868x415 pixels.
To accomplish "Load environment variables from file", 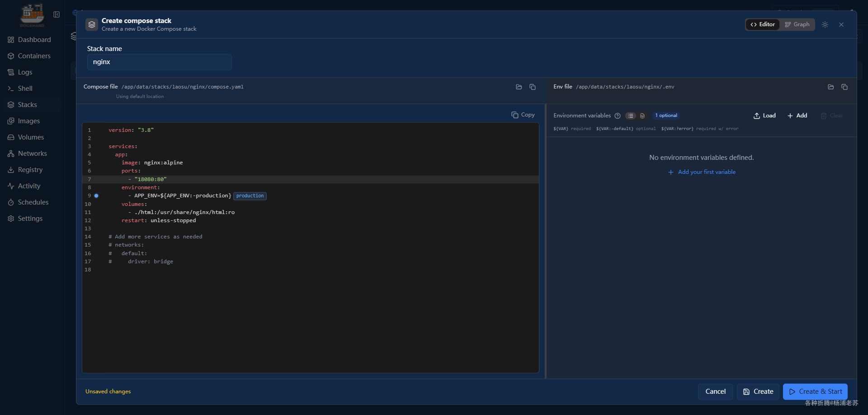I will (x=764, y=116).
